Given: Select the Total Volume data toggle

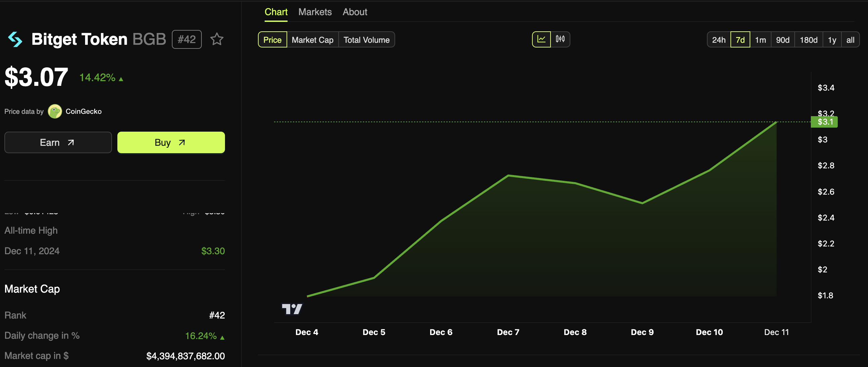Looking at the screenshot, I should point(366,40).
